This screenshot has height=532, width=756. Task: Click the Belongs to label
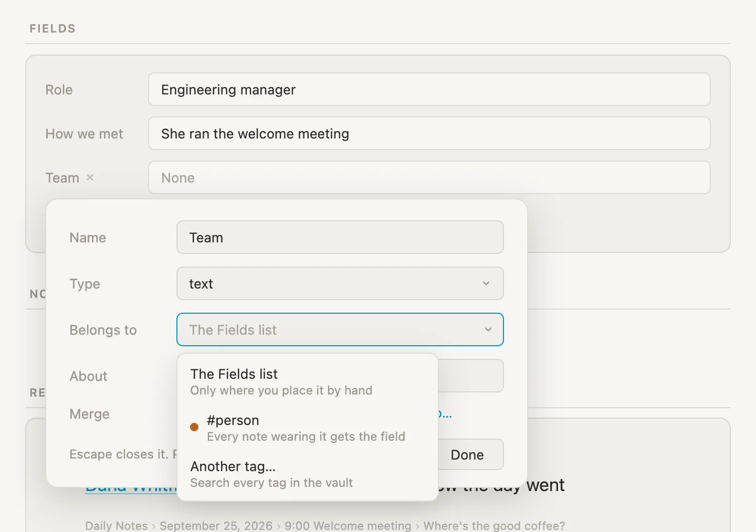(x=103, y=330)
